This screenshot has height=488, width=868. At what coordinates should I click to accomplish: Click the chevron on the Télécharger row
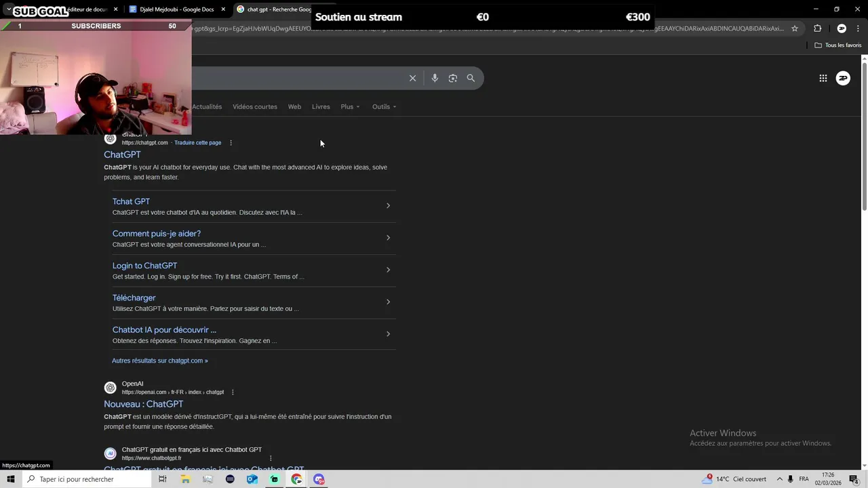[388, 302]
